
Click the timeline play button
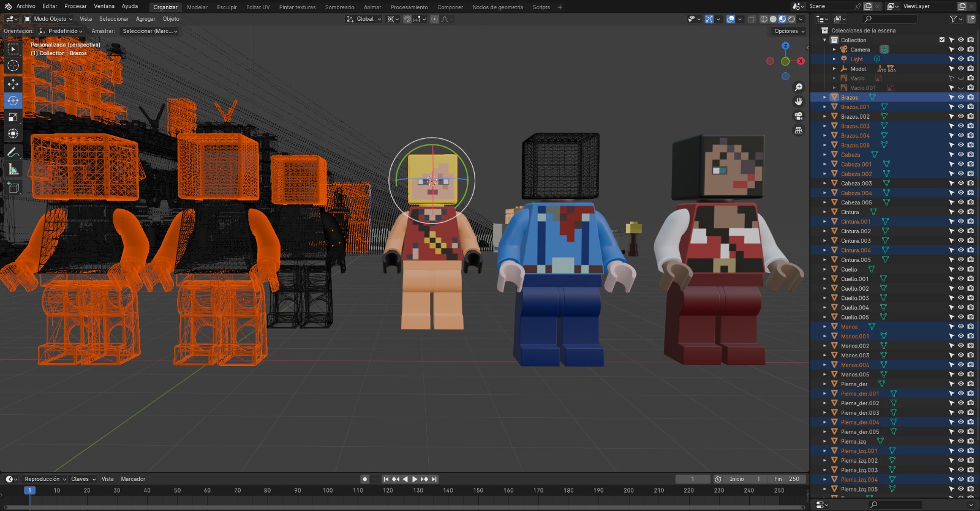point(415,479)
